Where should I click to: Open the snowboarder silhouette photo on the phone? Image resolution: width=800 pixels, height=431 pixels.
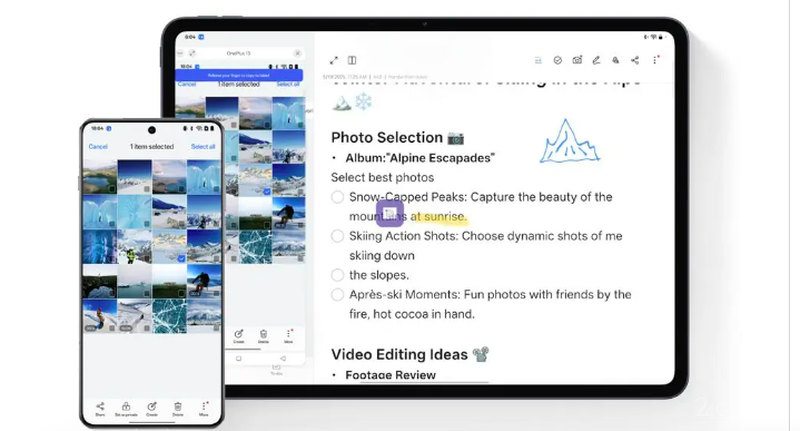204,281
